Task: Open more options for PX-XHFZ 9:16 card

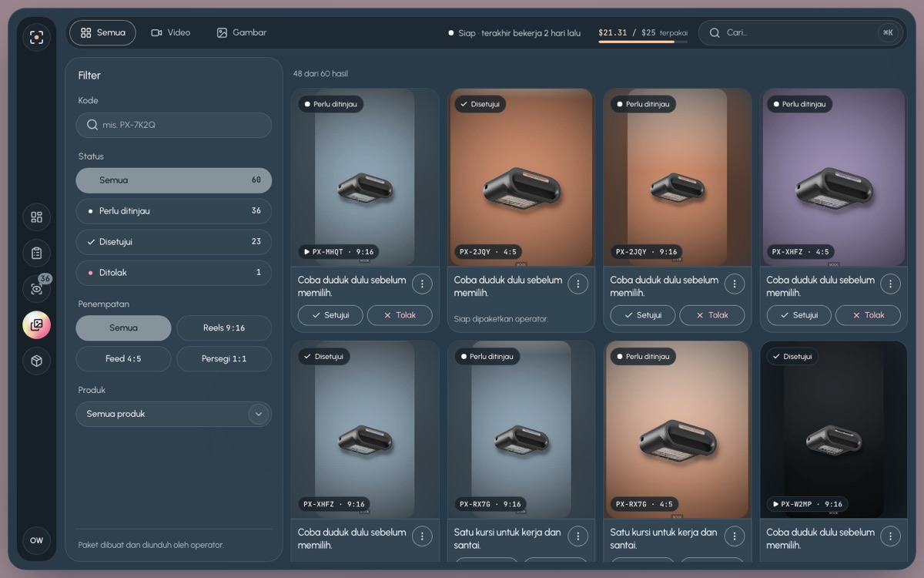Action: pos(422,536)
